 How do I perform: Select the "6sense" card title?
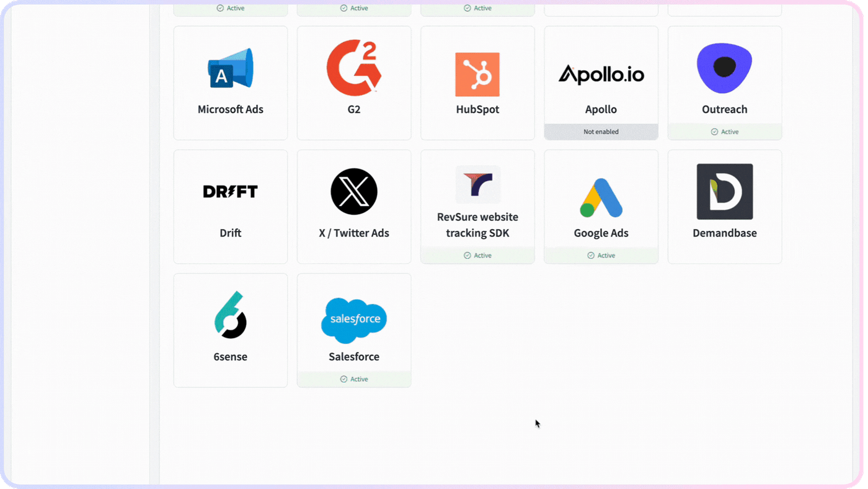(x=231, y=356)
